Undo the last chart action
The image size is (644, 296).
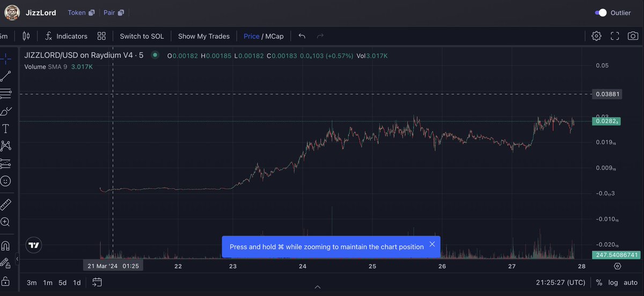(x=302, y=36)
